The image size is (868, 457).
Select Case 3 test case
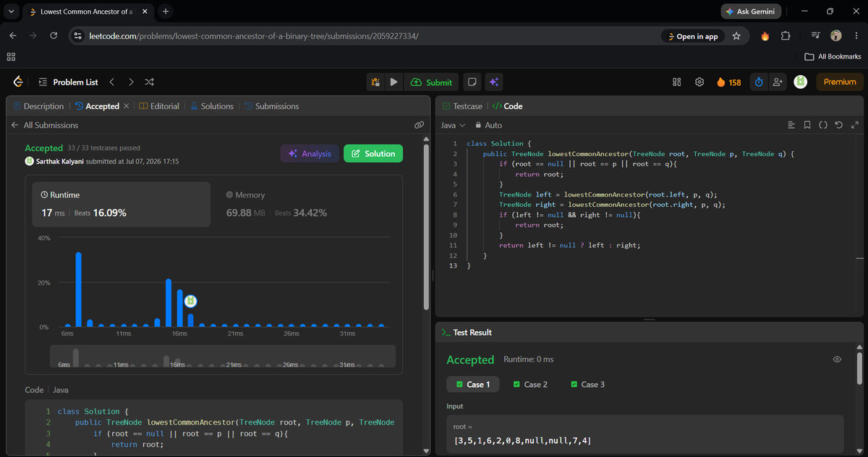click(588, 384)
